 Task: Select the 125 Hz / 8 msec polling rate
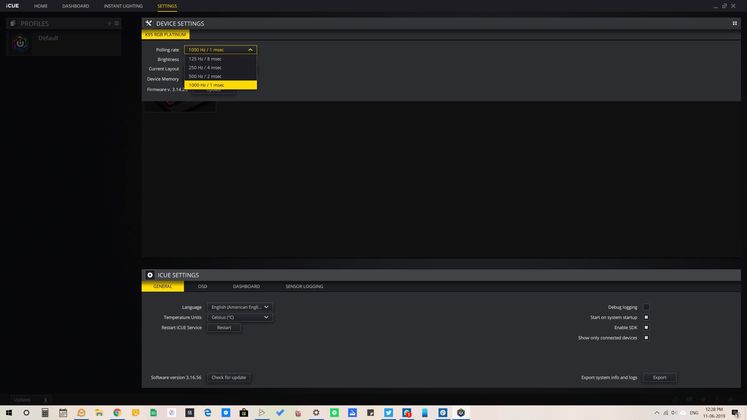pos(220,59)
